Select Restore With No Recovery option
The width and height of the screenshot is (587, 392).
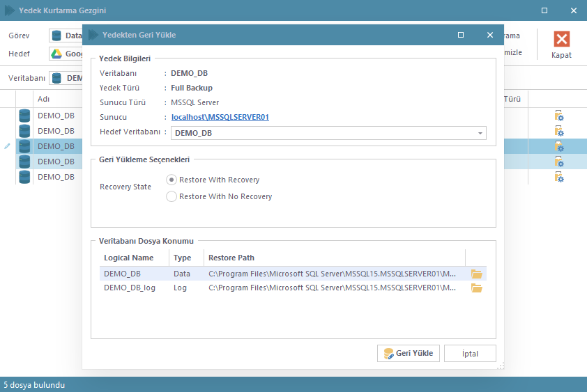tap(171, 196)
